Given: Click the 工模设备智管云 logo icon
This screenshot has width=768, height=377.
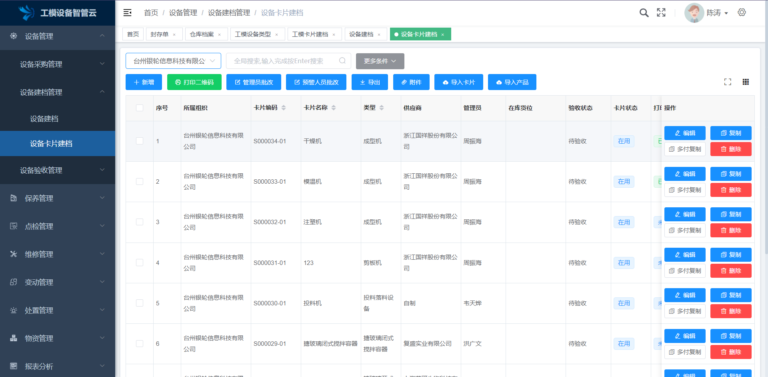Looking at the screenshot, I should pos(27,13).
